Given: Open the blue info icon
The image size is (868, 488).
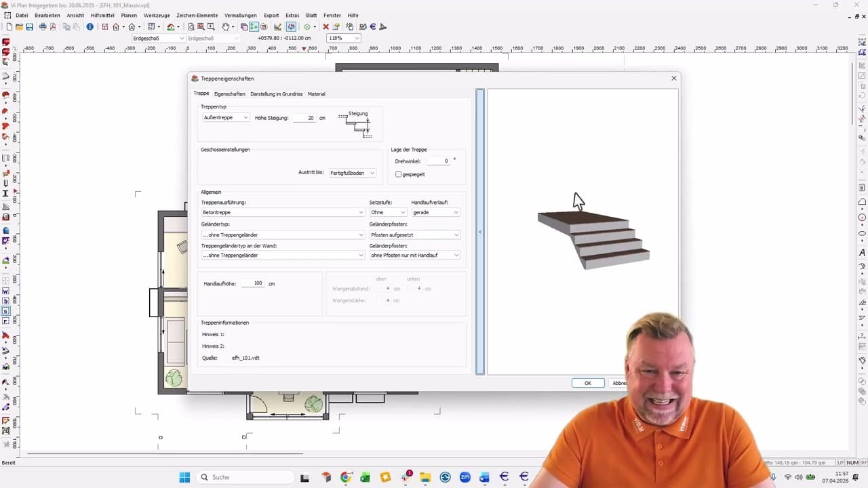Looking at the screenshot, I should point(90,27).
